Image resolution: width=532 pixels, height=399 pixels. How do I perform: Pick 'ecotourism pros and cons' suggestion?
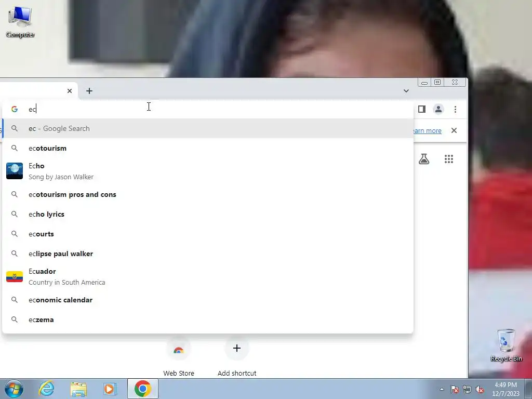point(208,194)
